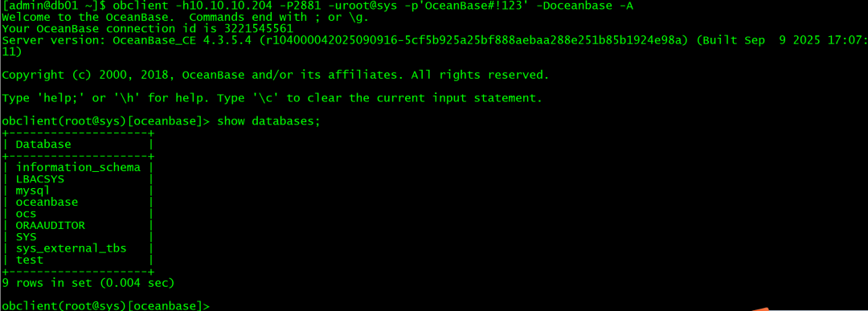Click the Database column header
The image size is (868, 311).
click(x=43, y=145)
